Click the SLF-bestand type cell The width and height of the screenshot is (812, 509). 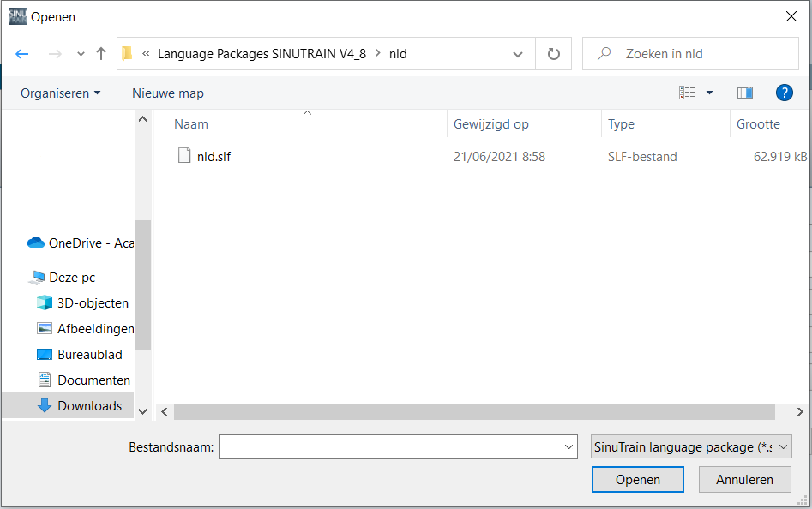click(642, 156)
